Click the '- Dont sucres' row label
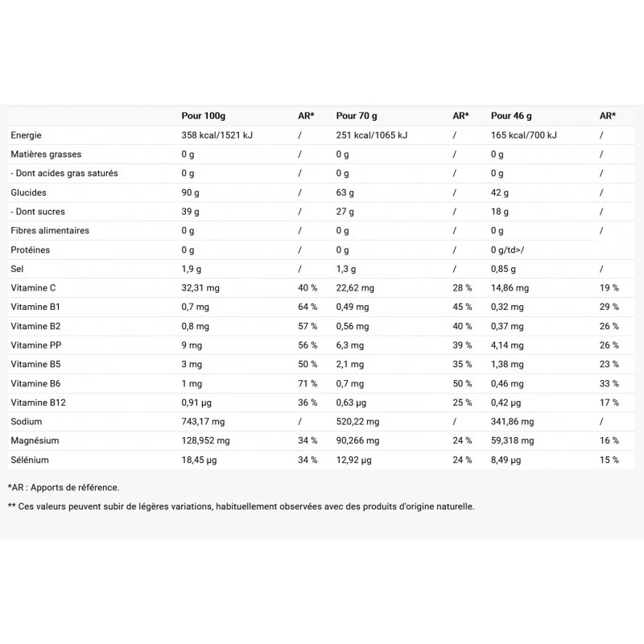Viewport: 644px width, 644px height. click(38, 212)
